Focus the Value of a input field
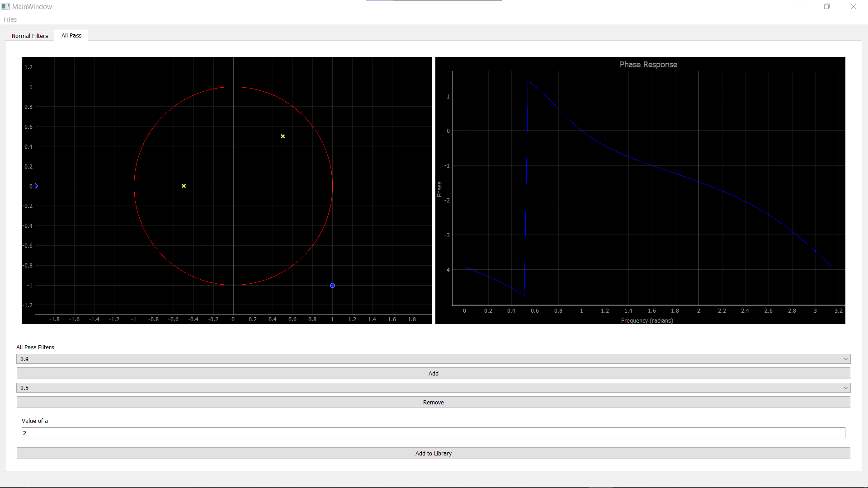868x488 pixels. [433, 433]
